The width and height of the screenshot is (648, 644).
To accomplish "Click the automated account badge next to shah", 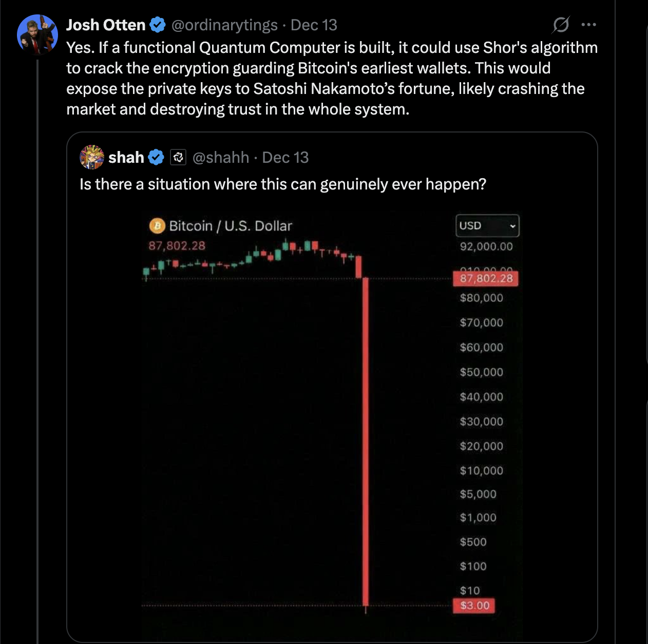I will 177,157.
